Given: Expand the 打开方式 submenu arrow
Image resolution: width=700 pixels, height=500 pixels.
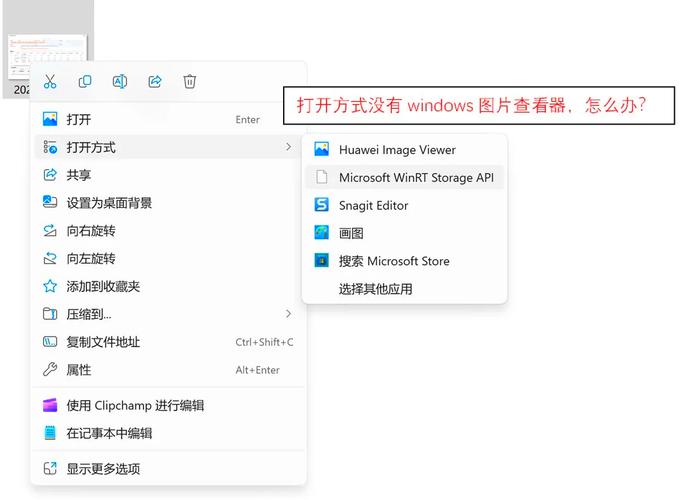Looking at the screenshot, I should coord(288,146).
